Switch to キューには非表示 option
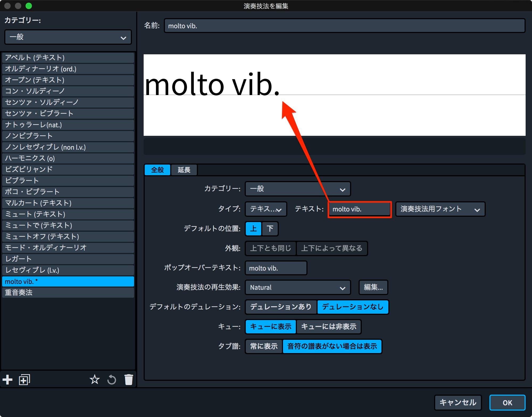 (329, 326)
